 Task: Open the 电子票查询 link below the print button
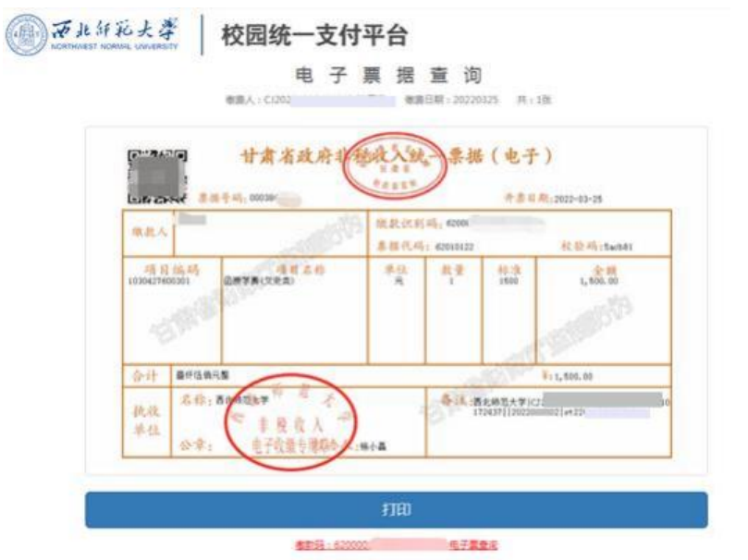pyautogui.click(x=473, y=544)
